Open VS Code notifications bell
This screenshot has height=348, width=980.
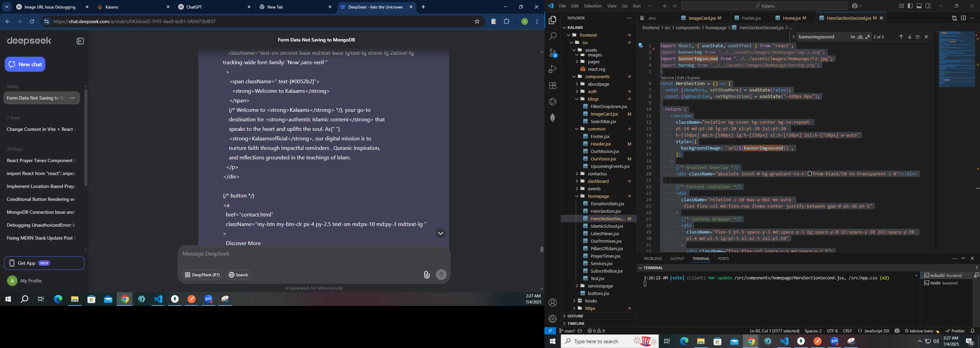point(973,331)
